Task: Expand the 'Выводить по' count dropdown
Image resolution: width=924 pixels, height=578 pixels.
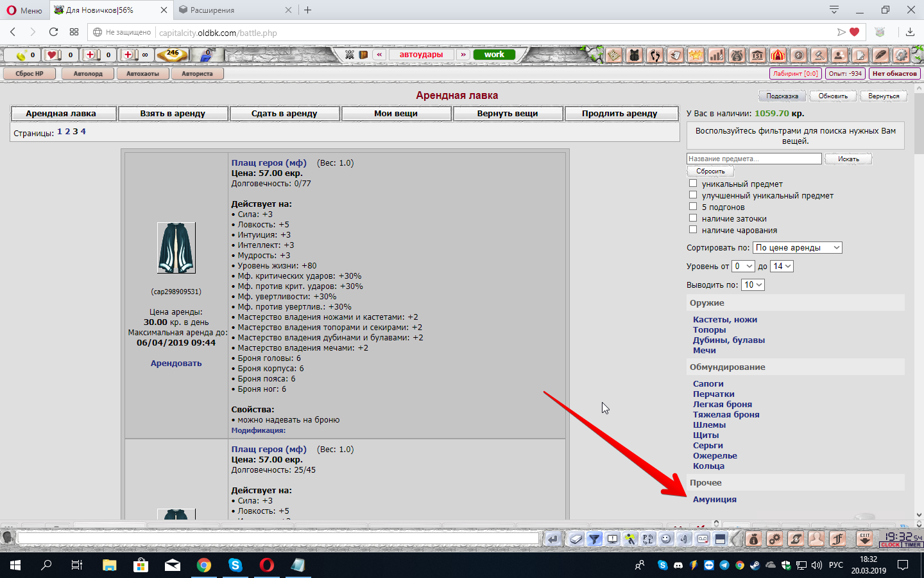Action: point(753,285)
